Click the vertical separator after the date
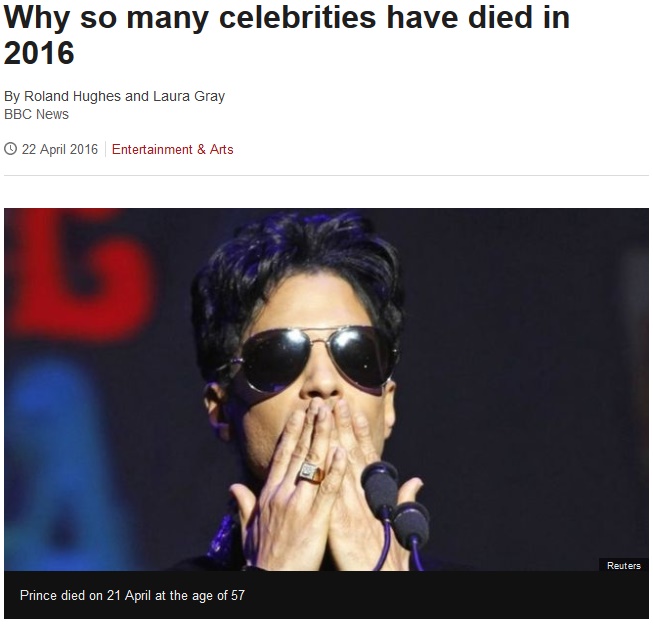The width and height of the screenshot is (653, 628). pyautogui.click(x=105, y=149)
